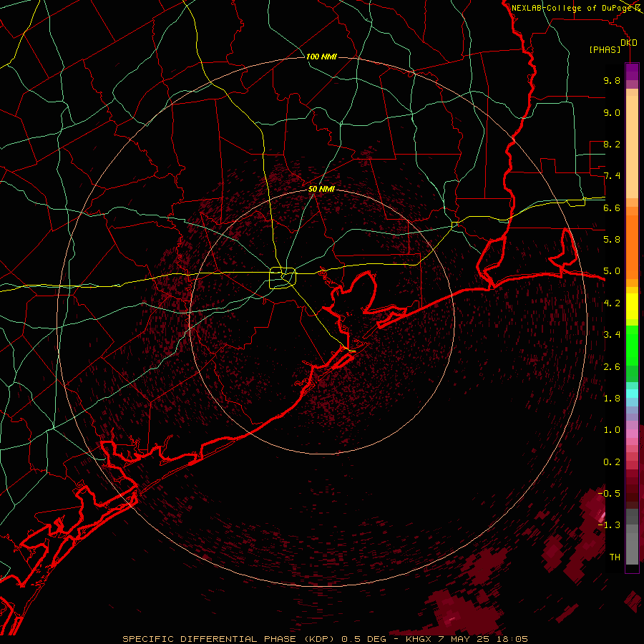
Task: Pick the cyan segment of color bar
Action: point(632,394)
